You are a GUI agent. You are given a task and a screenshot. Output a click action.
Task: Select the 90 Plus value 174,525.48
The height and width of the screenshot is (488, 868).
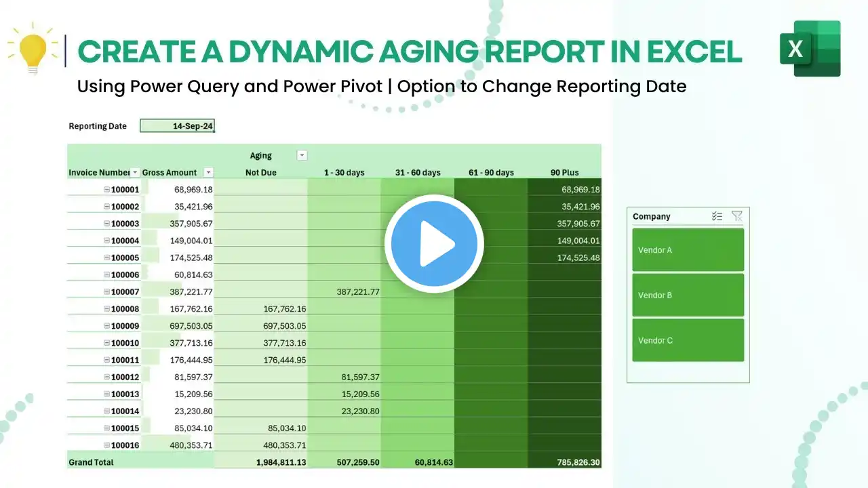click(x=578, y=258)
